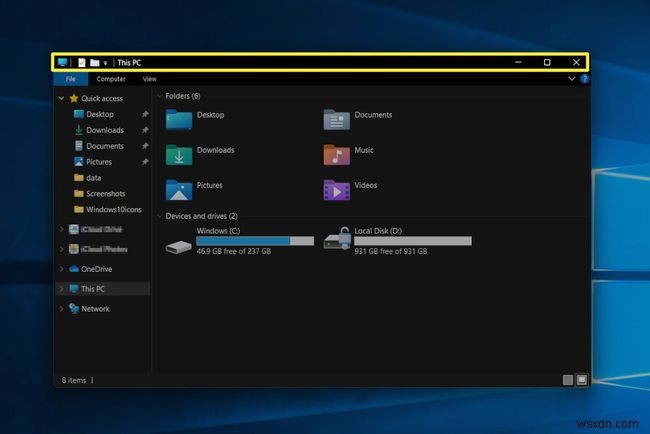The width and height of the screenshot is (650, 434).
Task: Select the Windows (C:) drive icon
Action: pos(178,247)
